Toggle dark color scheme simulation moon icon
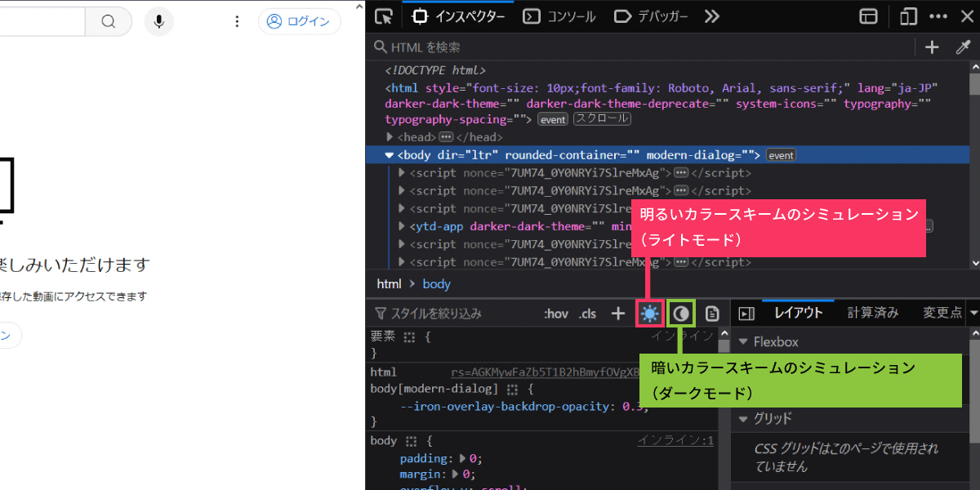Viewport: 980px width, 490px height. click(x=681, y=314)
